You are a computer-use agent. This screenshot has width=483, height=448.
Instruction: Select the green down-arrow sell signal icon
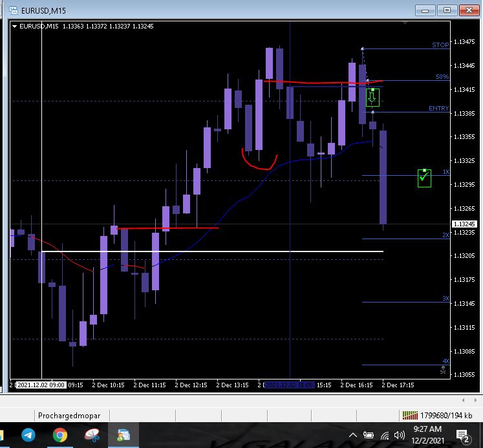click(x=372, y=98)
